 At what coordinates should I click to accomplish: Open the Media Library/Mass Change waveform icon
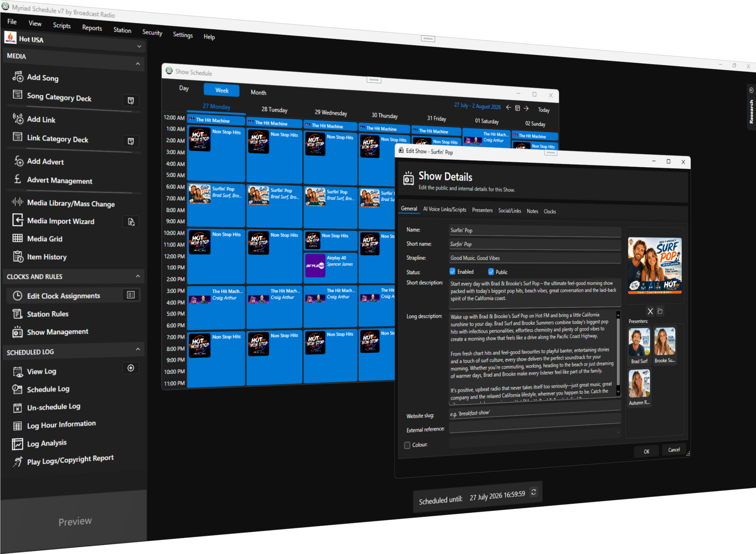pyautogui.click(x=17, y=202)
